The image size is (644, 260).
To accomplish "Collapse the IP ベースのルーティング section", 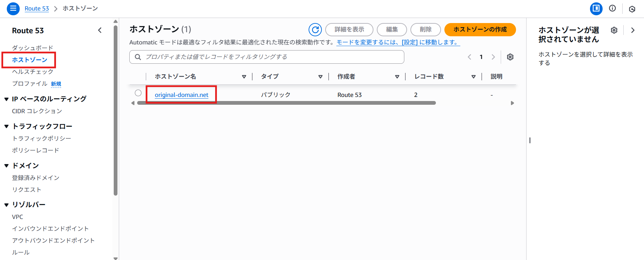I will click(6, 99).
